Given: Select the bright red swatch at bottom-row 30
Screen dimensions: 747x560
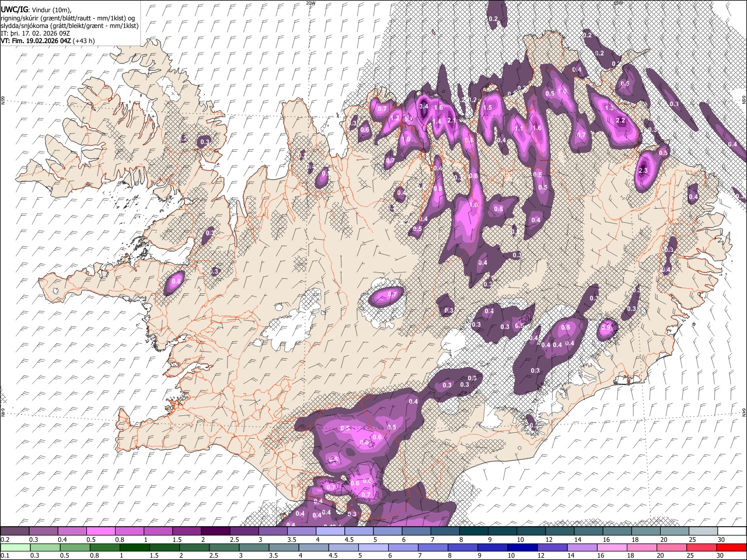Looking at the screenshot, I should [731, 547].
